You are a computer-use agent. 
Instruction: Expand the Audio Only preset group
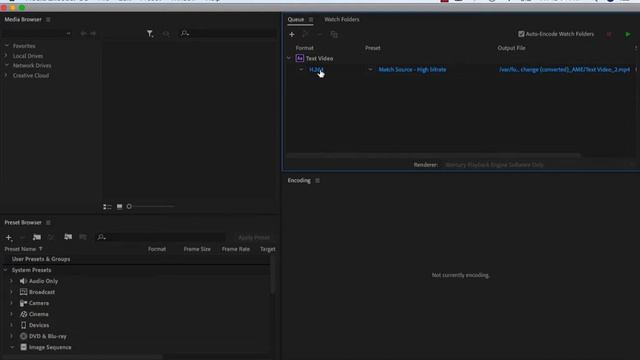click(11, 281)
